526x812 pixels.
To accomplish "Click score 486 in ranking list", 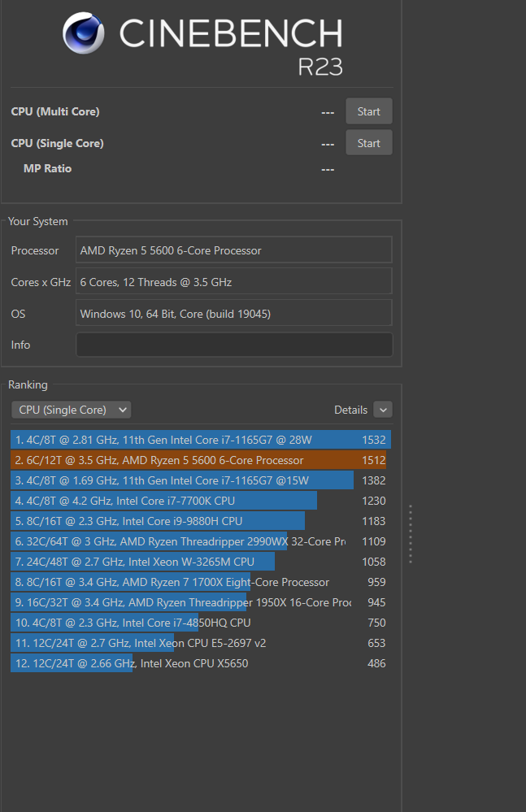I will click(376, 663).
